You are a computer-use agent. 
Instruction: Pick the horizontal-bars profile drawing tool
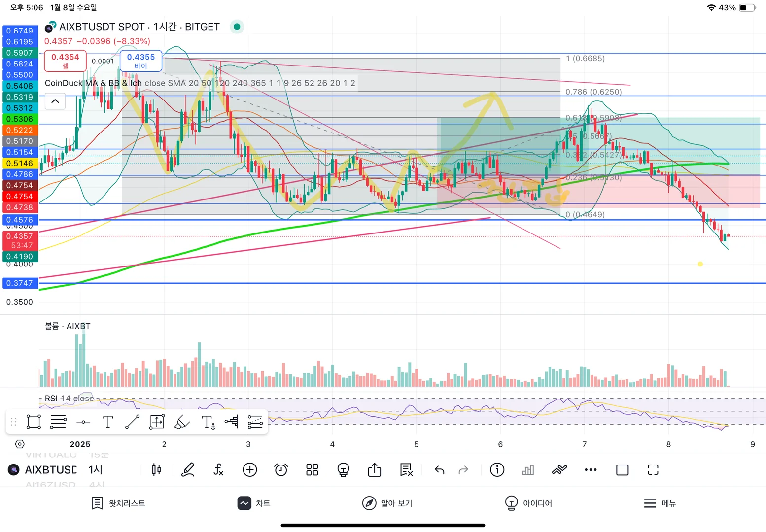pyautogui.click(x=231, y=422)
